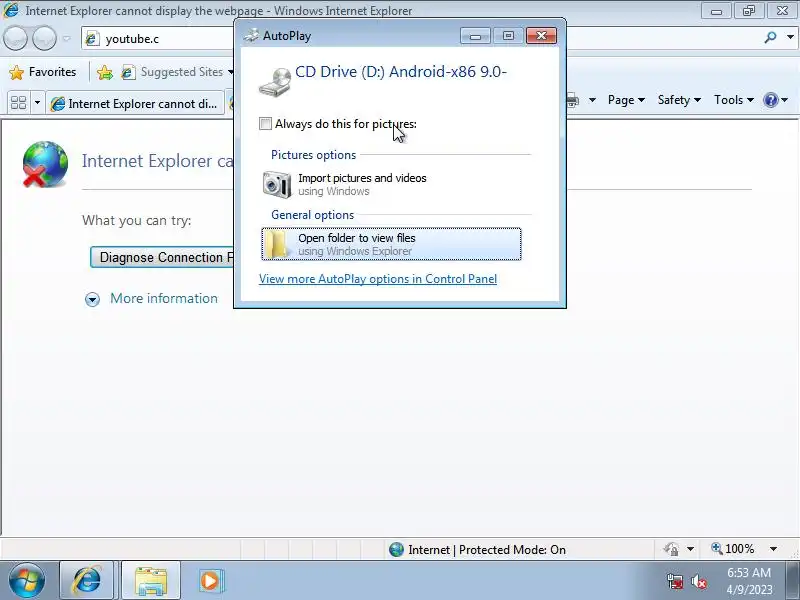800x600 pixels.
Task: Minimize the AutoPlay dialog
Action: pyautogui.click(x=475, y=35)
